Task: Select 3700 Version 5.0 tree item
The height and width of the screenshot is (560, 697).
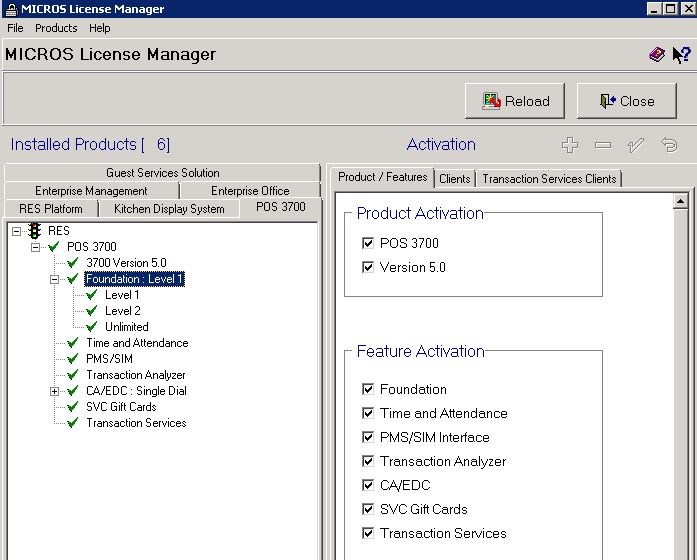Action: pos(126,263)
